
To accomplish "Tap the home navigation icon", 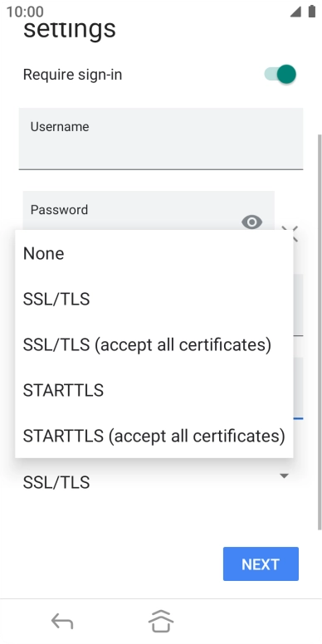I will pos(161,621).
